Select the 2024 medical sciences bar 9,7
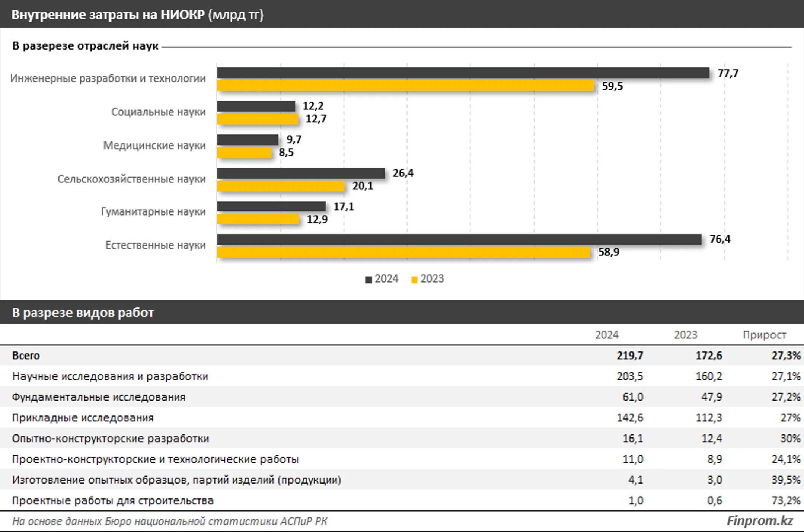Viewport: 804px width, 532px height. click(248, 140)
